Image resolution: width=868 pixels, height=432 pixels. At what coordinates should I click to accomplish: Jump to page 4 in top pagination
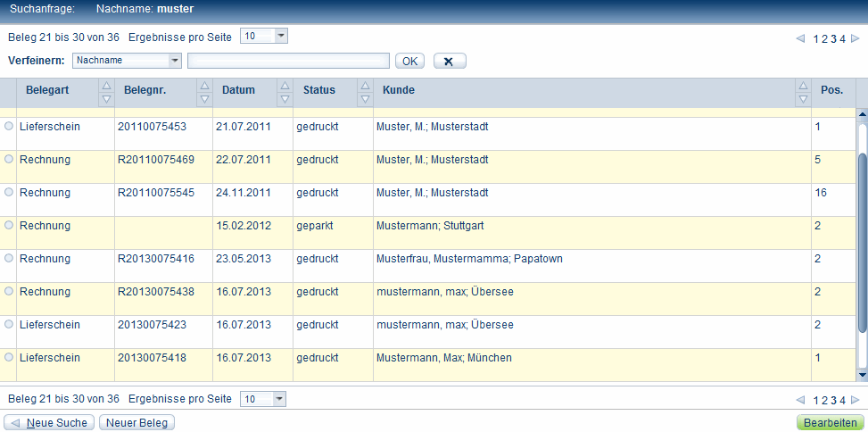click(x=842, y=38)
